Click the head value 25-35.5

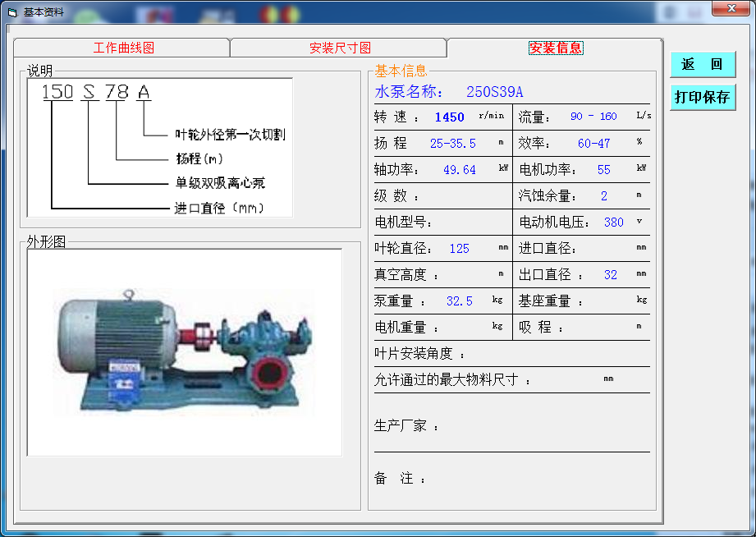453,144
